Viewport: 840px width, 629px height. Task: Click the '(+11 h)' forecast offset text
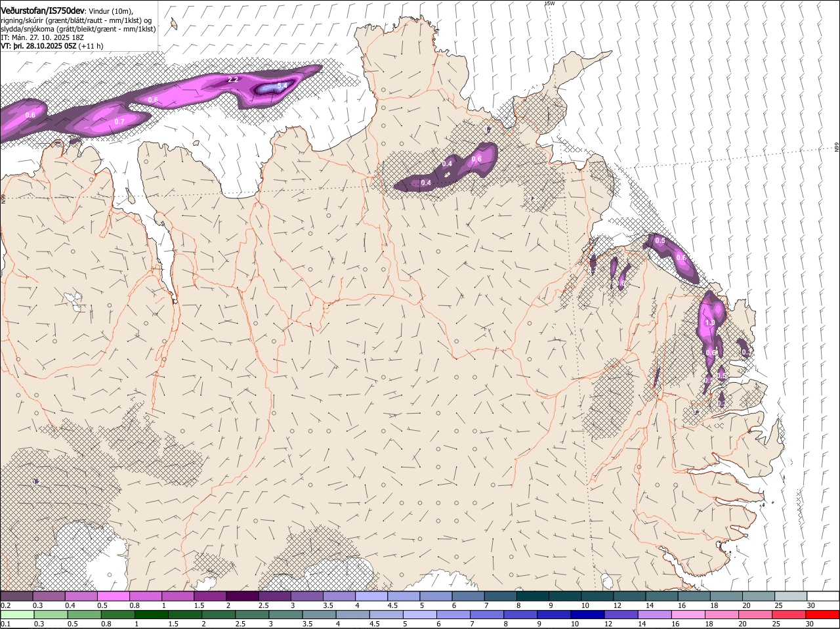click(91, 46)
